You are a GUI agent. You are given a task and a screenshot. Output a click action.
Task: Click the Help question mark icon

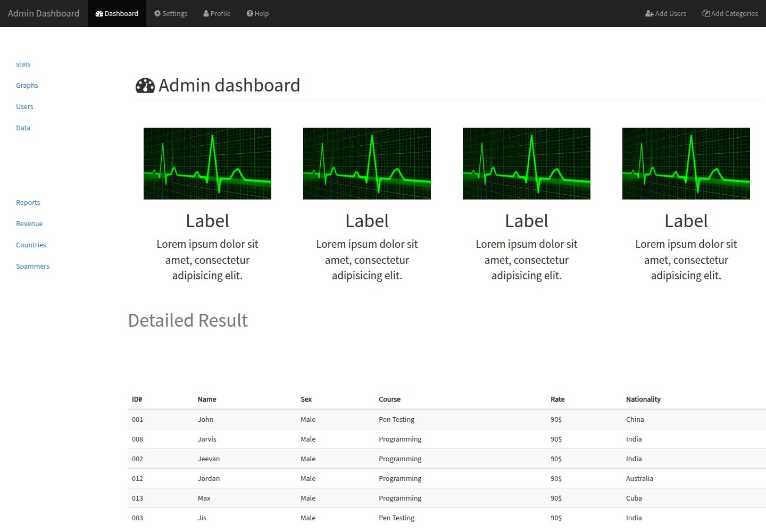pyautogui.click(x=249, y=13)
